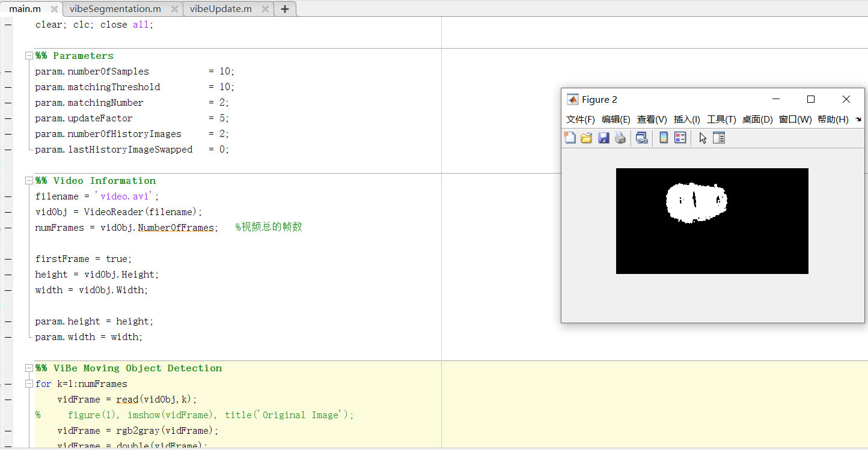Close the vibeUpdate.m tab
The height and width of the screenshot is (450, 868).
pyautogui.click(x=264, y=8)
